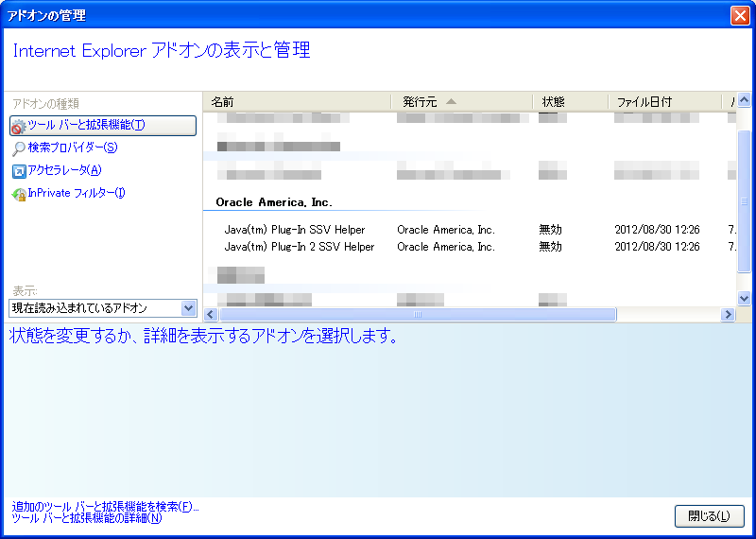This screenshot has height=539, width=756.
Task: Select ツール バーと拡張機能 category
Action: [86, 125]
